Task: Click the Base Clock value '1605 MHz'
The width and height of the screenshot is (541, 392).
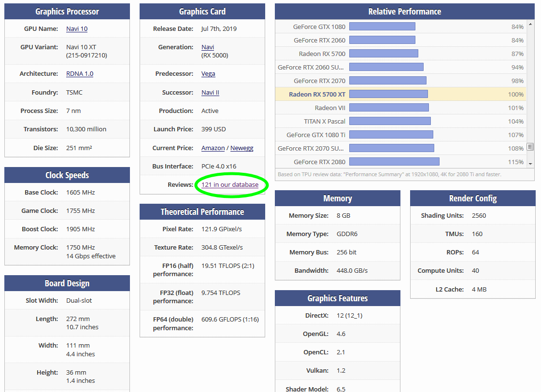Action: coord(80,193)
